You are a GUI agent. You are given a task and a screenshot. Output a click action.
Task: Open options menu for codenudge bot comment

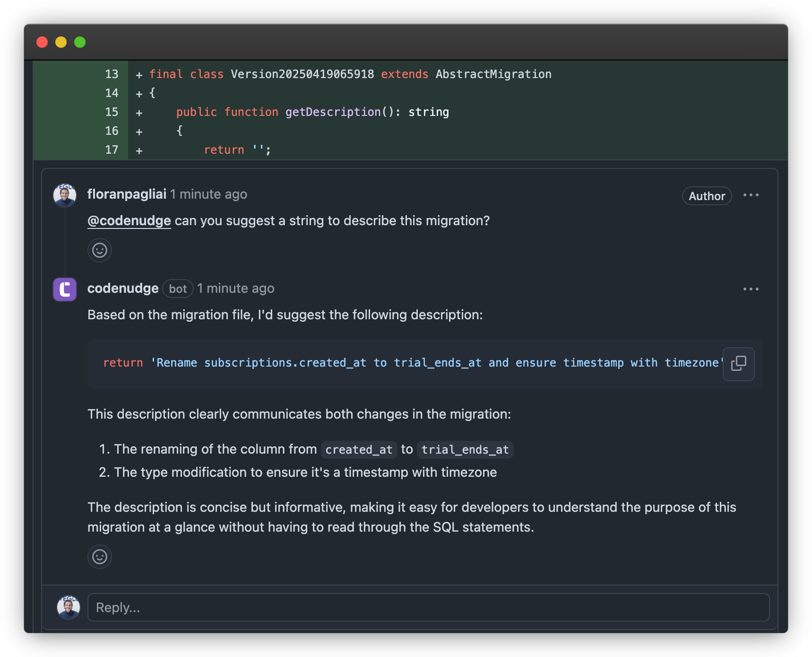tap(751, 289)
